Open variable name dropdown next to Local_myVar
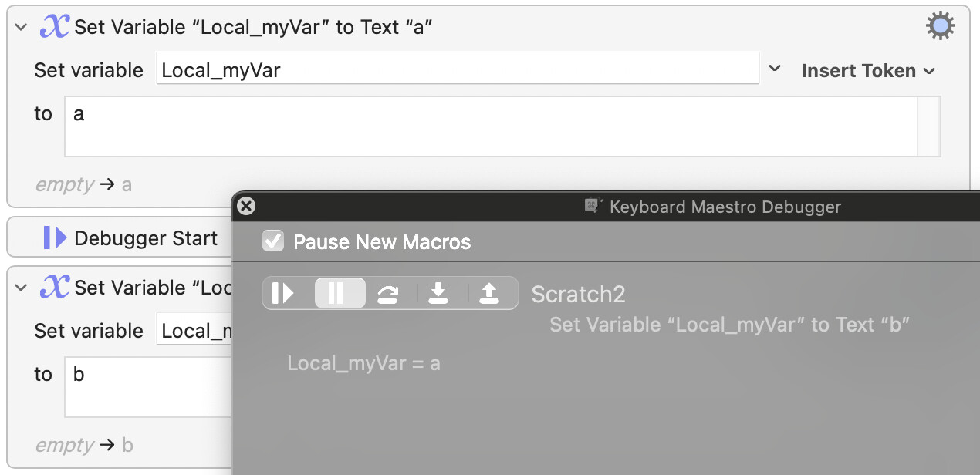Viewport: 980px width, 475px height. pos(775,69)
